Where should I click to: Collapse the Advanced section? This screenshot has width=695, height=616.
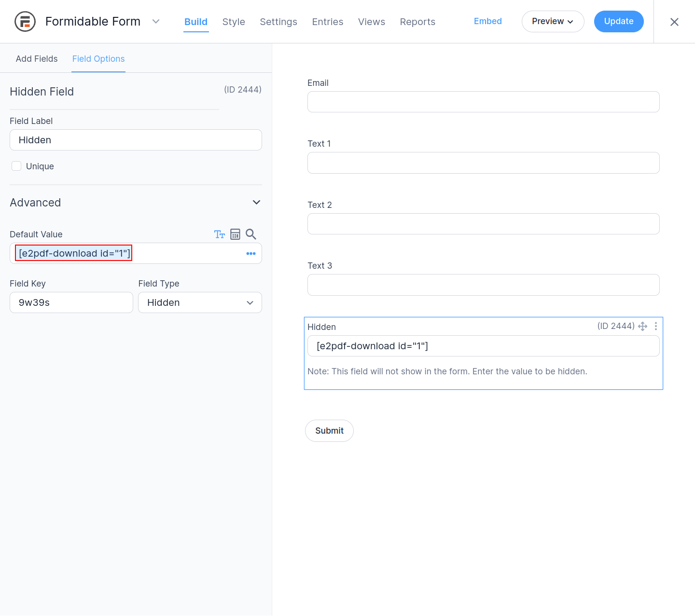tap(256, 203)
